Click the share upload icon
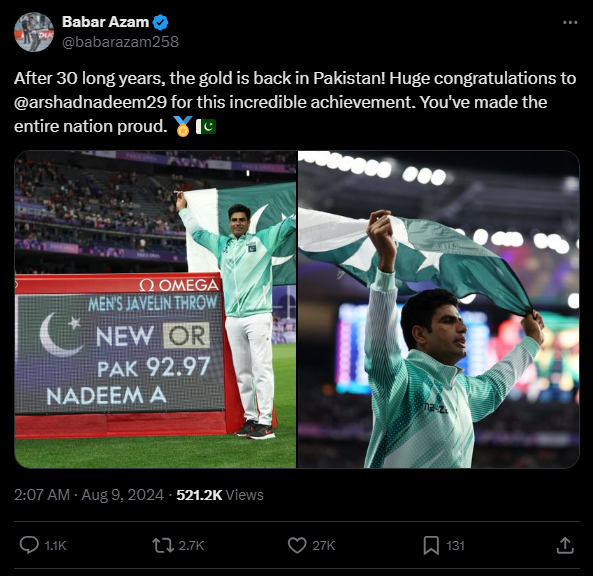 pyautogui.click(x=565, y=545)
